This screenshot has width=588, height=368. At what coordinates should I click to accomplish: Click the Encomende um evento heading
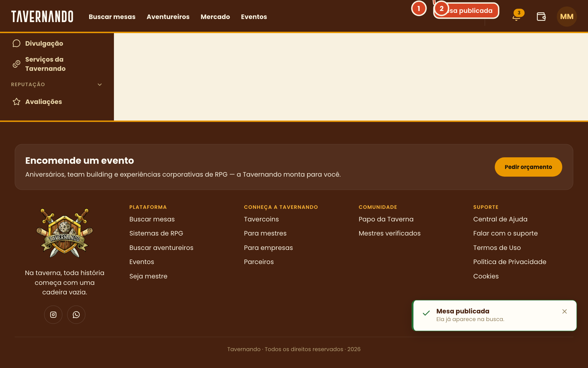point(80,160)
